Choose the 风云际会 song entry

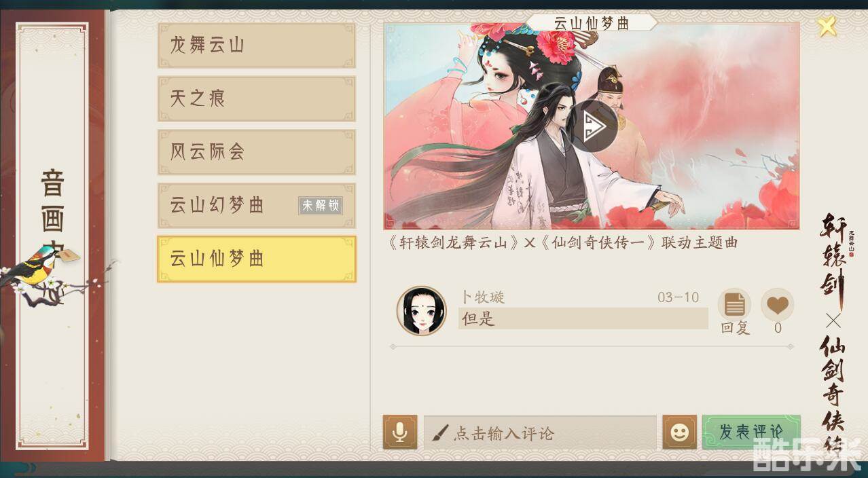tap(257, 152)
